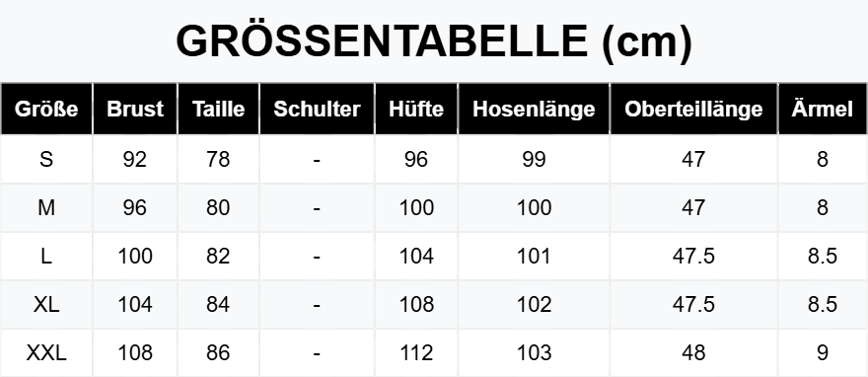Screen dimensions: 868x377
Task: Click the Oberteillänge column header
Action: [x=693, y=110]
